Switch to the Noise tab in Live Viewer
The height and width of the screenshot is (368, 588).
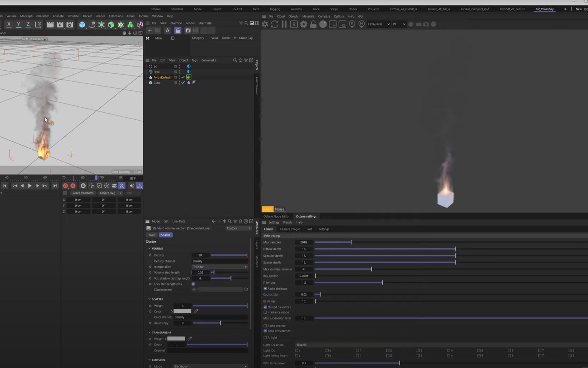[280, 209]
